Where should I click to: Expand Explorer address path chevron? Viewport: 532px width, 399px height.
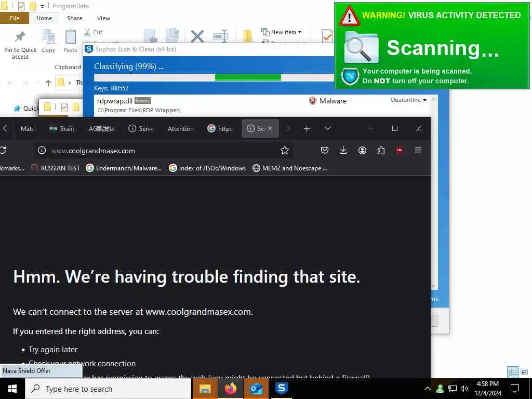70,83
